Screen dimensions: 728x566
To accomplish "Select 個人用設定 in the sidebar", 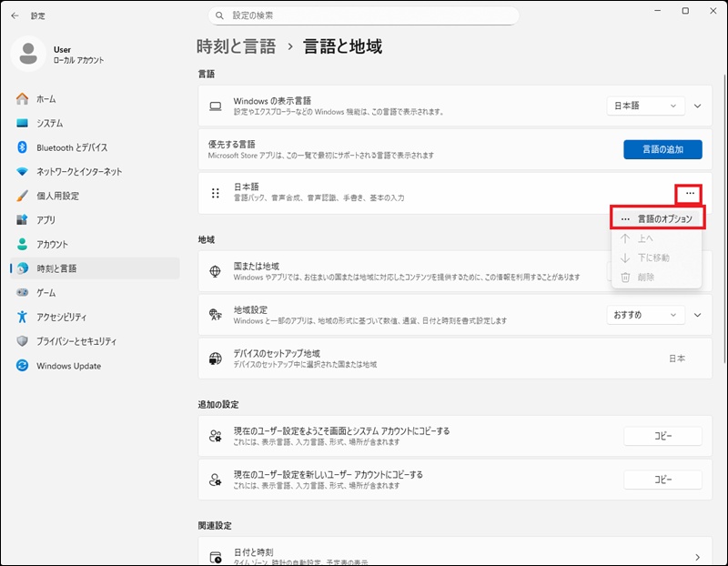I will 57,196.
